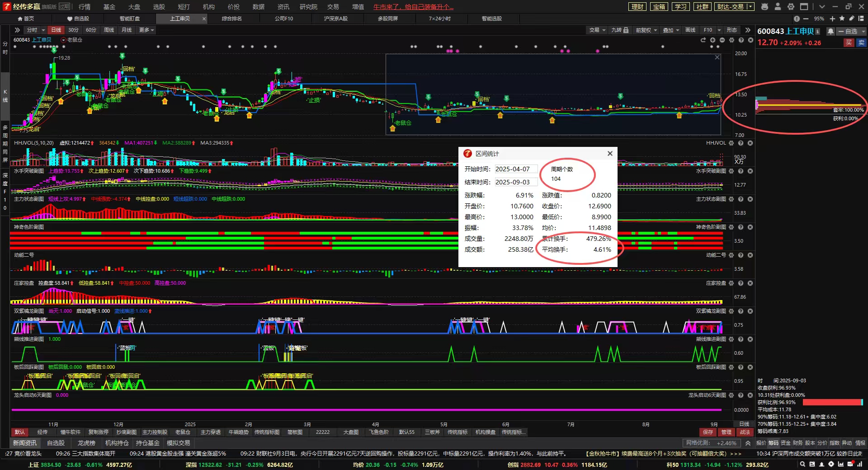Open the 叠加 overlay dropdown
This screenshot has height=470, width=868.
(671, 30)
